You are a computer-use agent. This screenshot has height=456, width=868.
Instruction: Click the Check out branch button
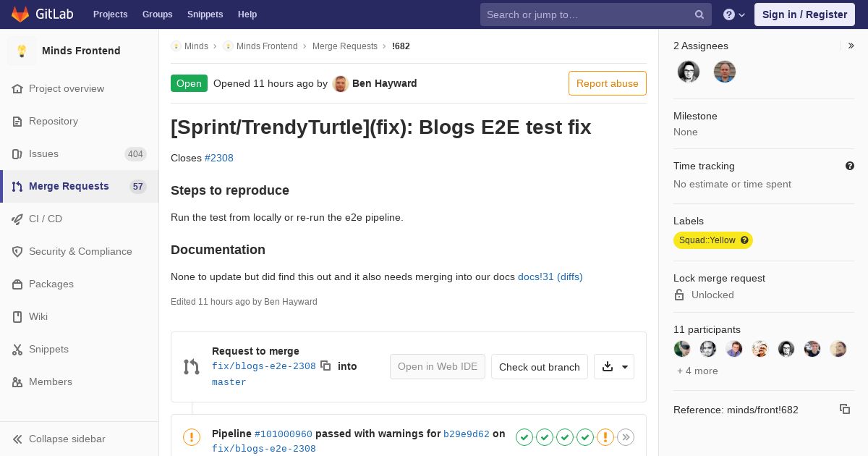540,367
